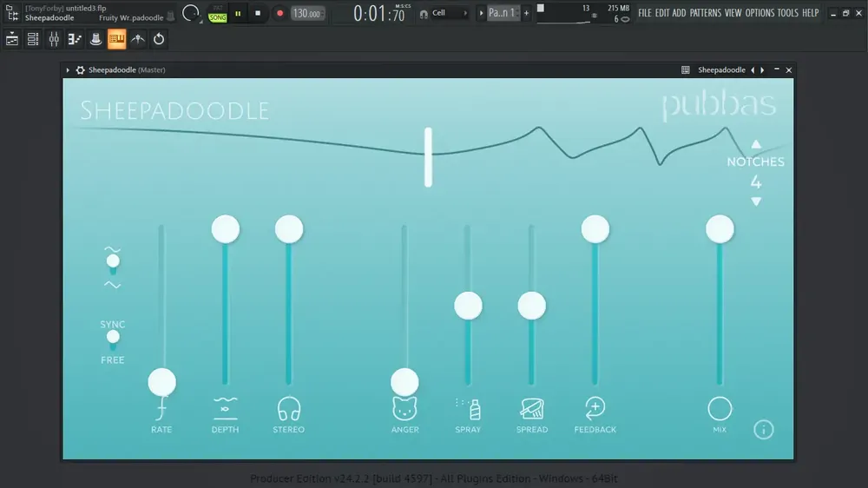Image resolution: width=868 pixels, height=488 pixels.
Task: Click the Pa..n 1 pattern name box
Action: [x=503, y=13]
